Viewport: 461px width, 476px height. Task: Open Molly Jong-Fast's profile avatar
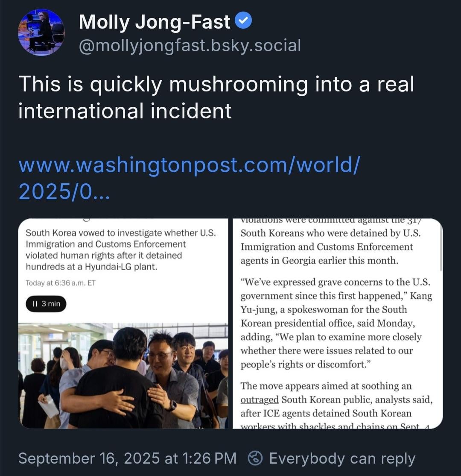pos(41,32)
